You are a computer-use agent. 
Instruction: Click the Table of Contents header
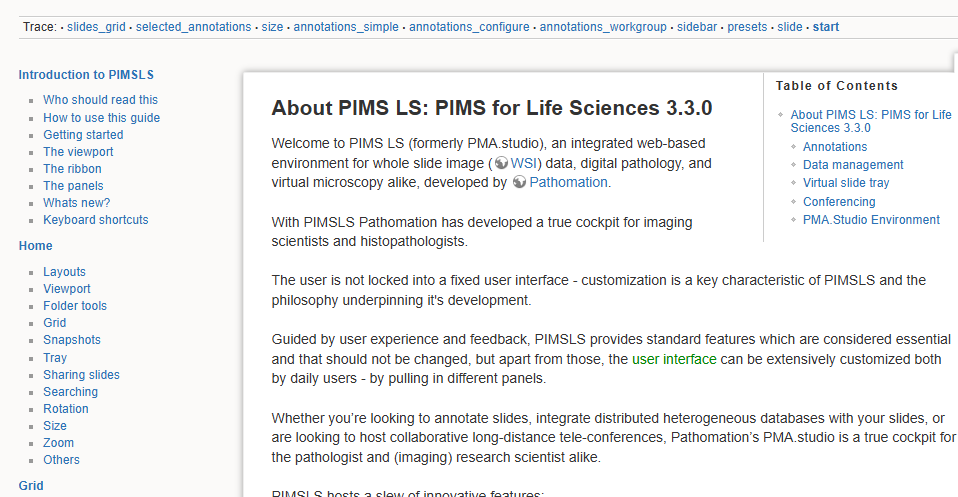pyautogui.click(x=837, y=86)
